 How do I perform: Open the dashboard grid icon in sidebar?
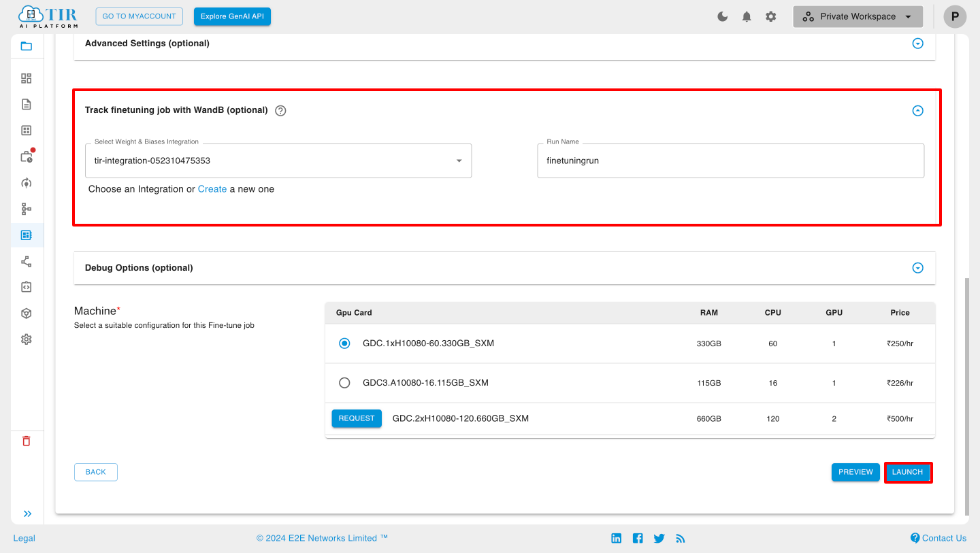pyautogui.click(x=27, y=78)
